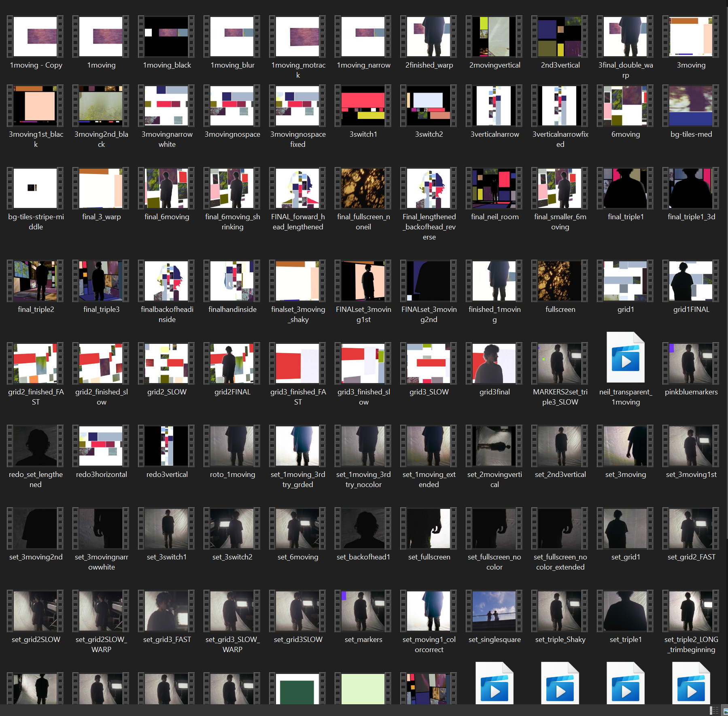Select the final_triple2 video thumbnail
Screen dimensions: 728x716
(x=35, y=281)
